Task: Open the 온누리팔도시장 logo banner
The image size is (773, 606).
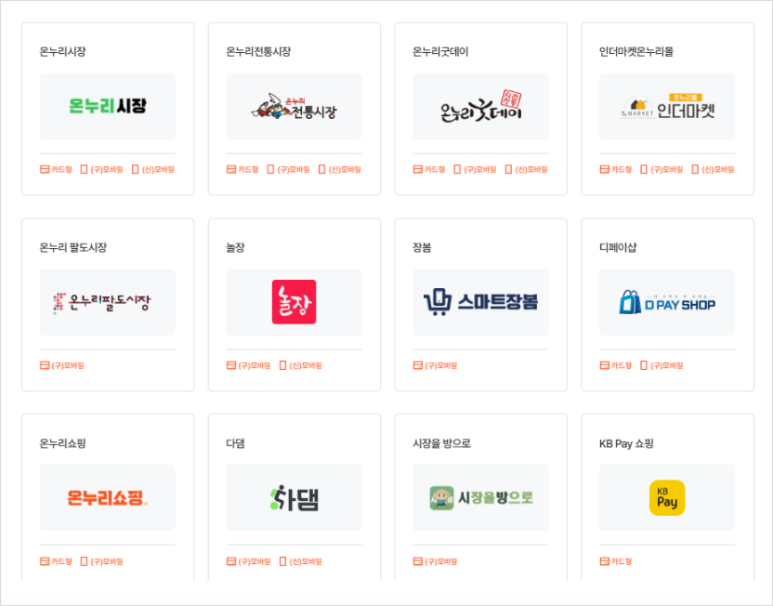Action: click(107, 302)
